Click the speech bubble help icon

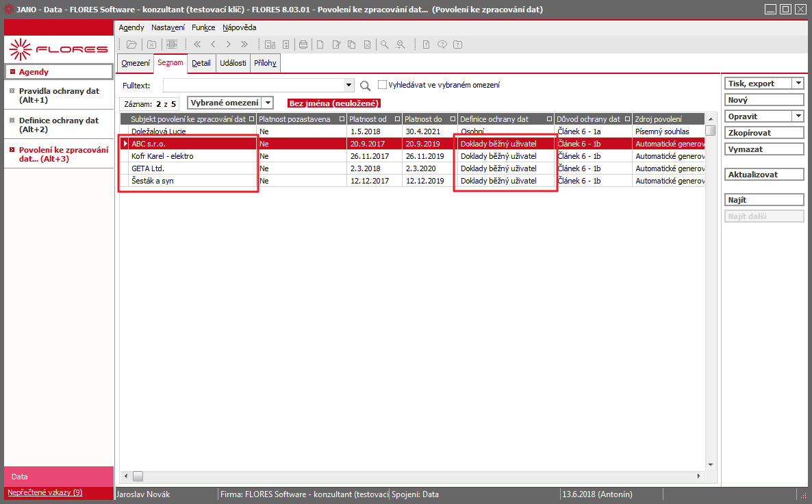442,45
